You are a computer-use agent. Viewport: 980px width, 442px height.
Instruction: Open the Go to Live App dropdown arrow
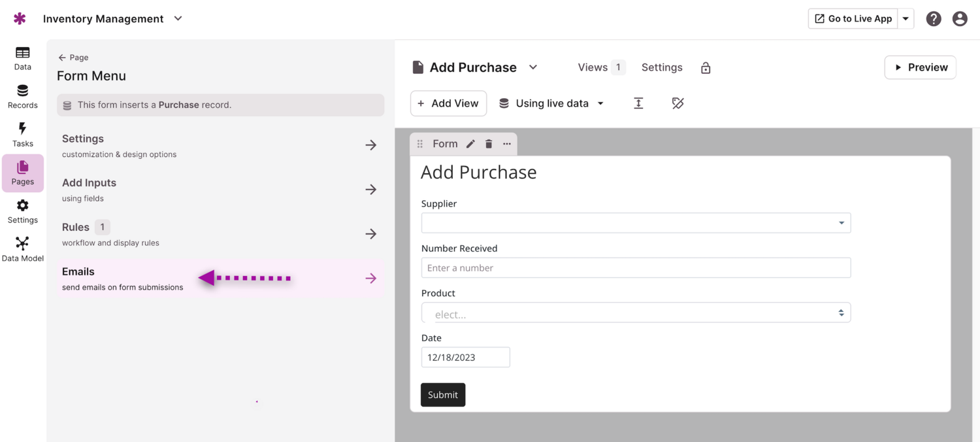906,19
